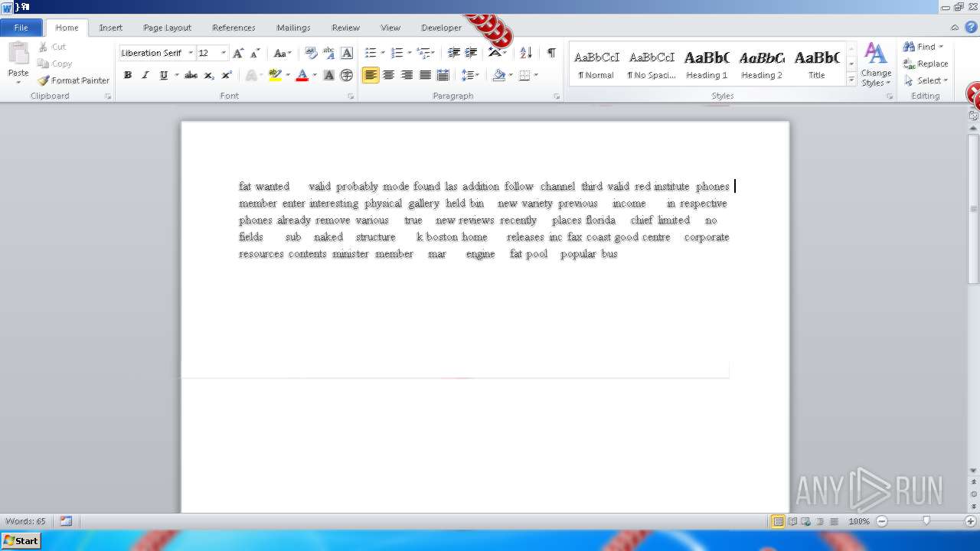This screenshot has height=551, width=980.
Task: Apply the No Spacing style
Action: 652,64
